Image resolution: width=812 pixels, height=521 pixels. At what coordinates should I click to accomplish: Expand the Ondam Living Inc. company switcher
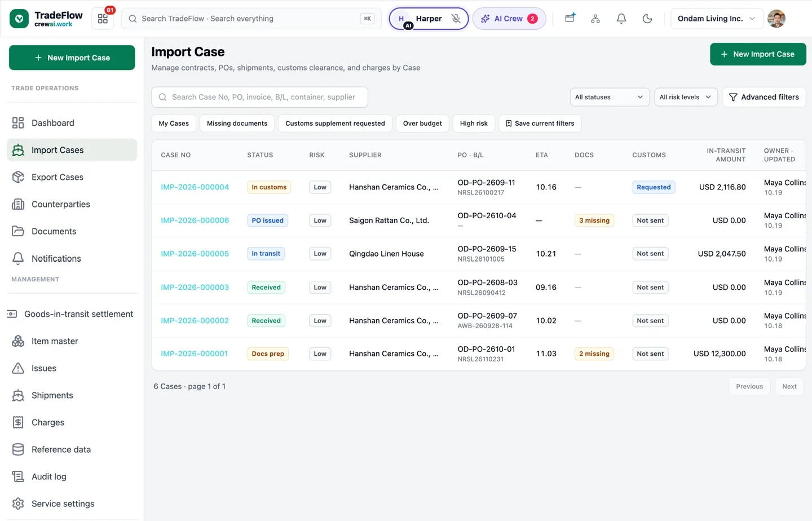pos(717,19)
